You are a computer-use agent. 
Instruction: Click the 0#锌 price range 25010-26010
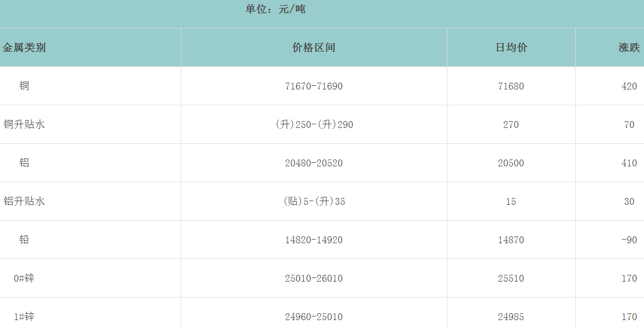click(314, 279)
